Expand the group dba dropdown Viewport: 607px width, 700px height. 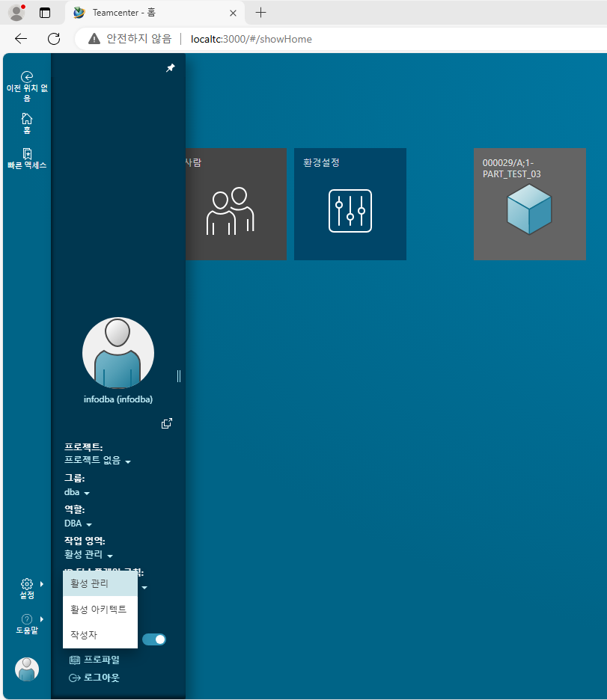(x=77, y=493)
